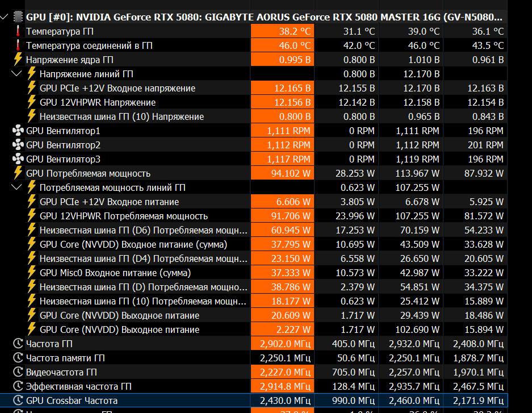Select Частота памяти ГП label
The height and width of the screenshot is (413, 532).
click(x=65, y=358)
